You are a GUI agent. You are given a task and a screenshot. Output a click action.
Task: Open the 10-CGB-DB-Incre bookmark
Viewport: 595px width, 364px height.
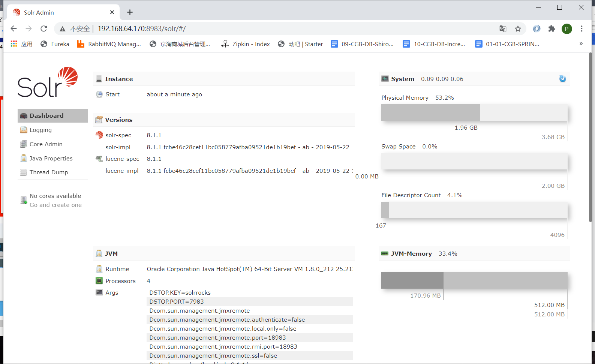[x=434, y=44]
